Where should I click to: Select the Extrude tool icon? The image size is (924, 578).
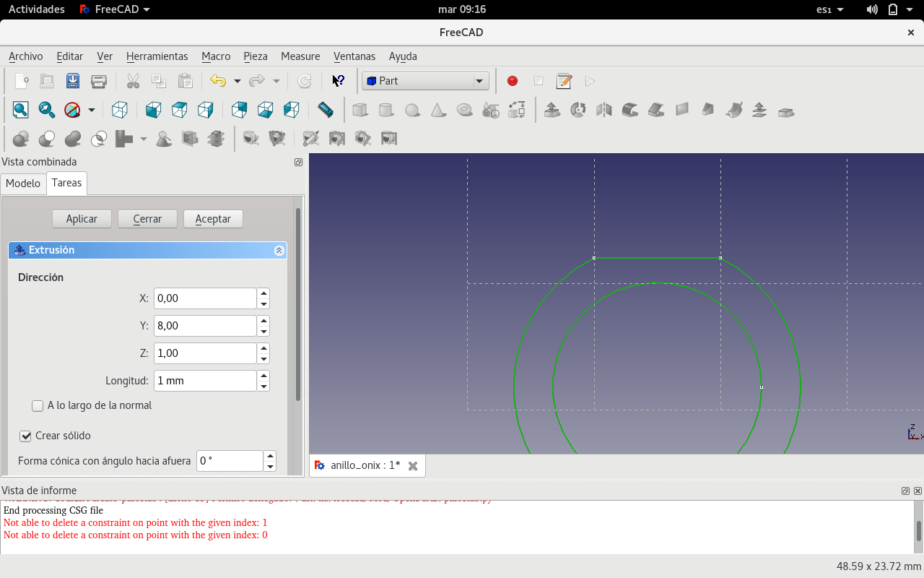(552, 110)
